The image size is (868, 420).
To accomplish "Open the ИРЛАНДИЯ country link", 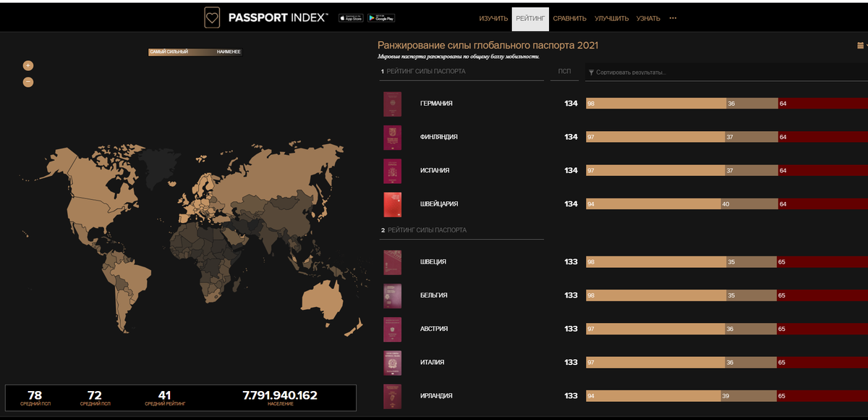I will click(436, 395).
